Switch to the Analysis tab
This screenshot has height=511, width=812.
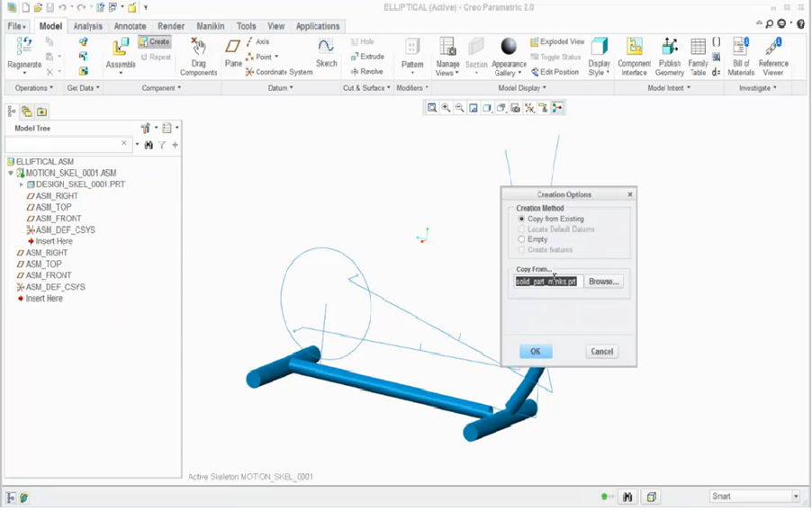(x=88, y=26)
